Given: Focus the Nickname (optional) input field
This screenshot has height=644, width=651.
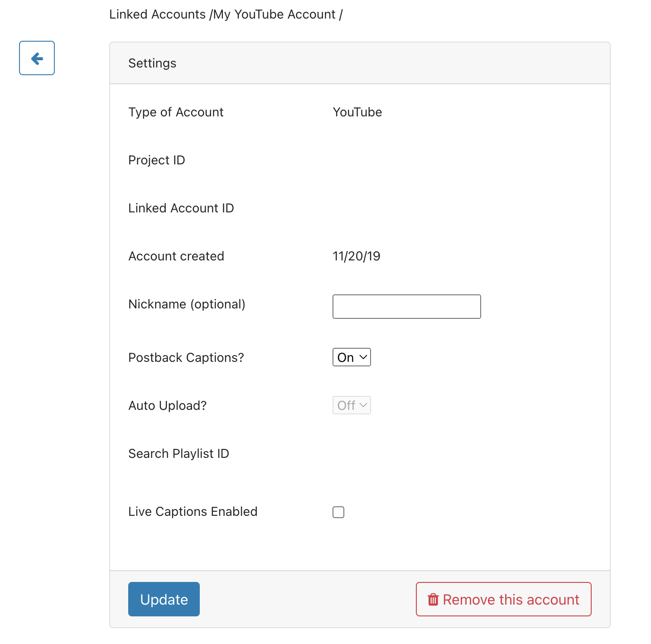Looking at the screenshot, I should pyautogui.click(x=407, y=307).
